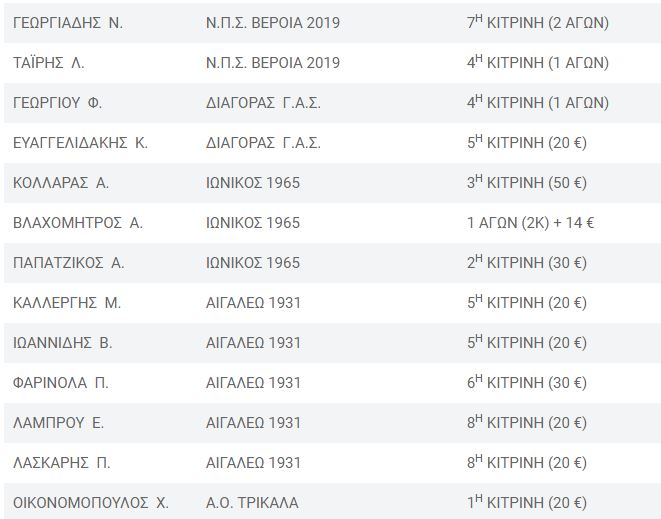
Task: Select the 6Η ΚΙΤΡΙΝΗ (30 €) penalty
Action: click(x=527, y=382)
